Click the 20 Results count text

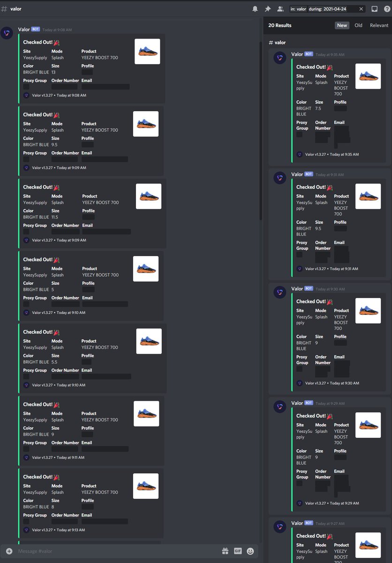click(280, 25)
